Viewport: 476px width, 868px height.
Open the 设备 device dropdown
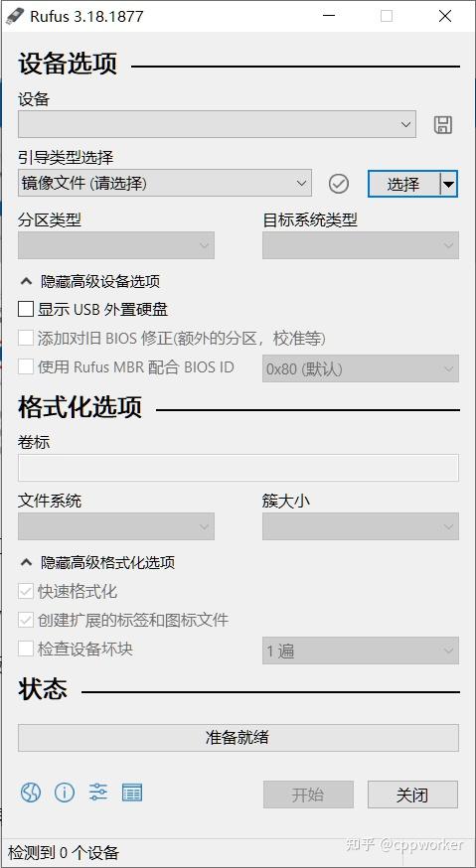click(217, 124)
